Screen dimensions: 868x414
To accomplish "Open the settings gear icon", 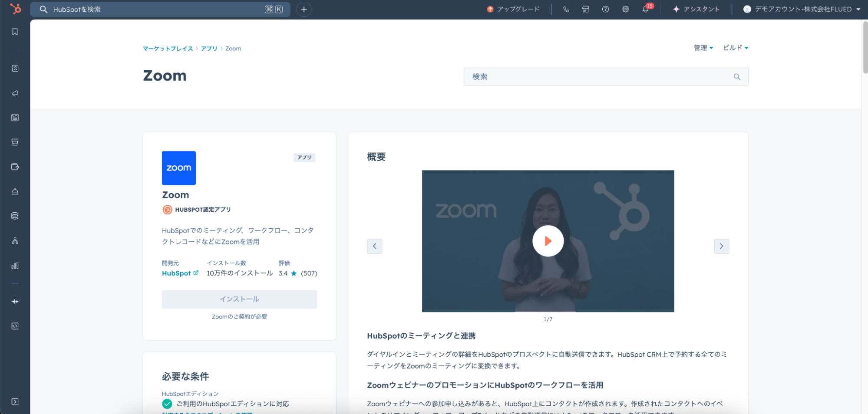I will [625, 9].
